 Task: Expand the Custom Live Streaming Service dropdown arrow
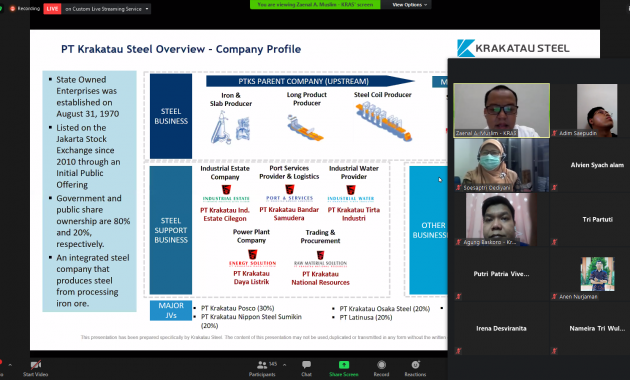(147, 8)
